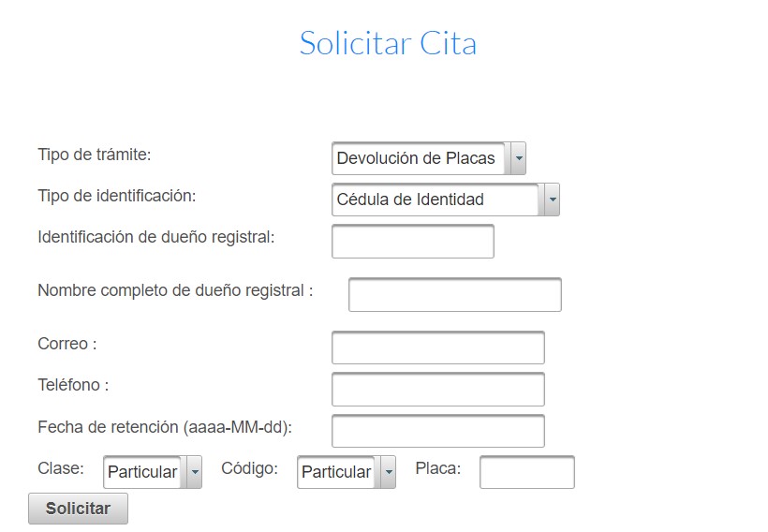Screen dimensions: 768x532
Task: Click the Placa input box
Action: tap(527, 472)
